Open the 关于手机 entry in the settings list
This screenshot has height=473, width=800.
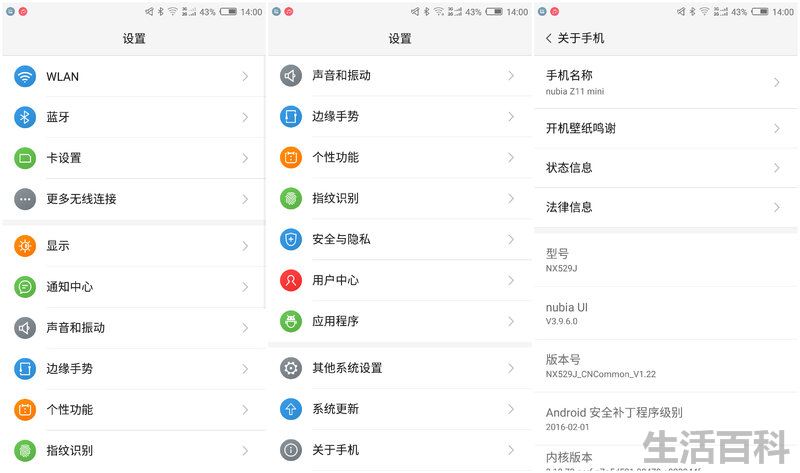[400, 450]
